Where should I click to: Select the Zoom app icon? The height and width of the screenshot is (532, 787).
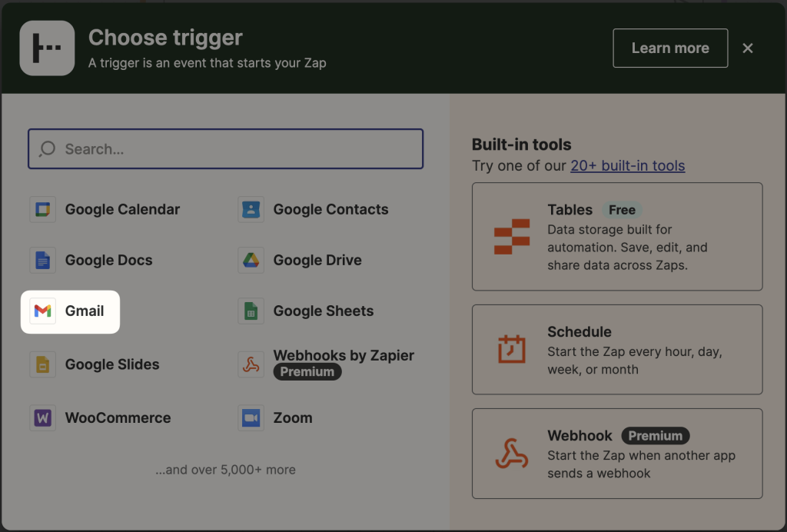[x=250, y=417]
